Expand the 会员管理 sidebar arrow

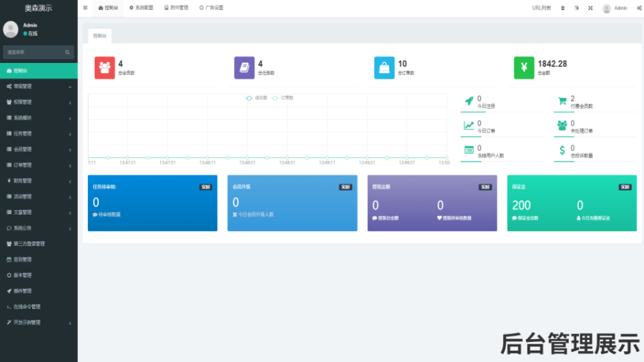70,150
